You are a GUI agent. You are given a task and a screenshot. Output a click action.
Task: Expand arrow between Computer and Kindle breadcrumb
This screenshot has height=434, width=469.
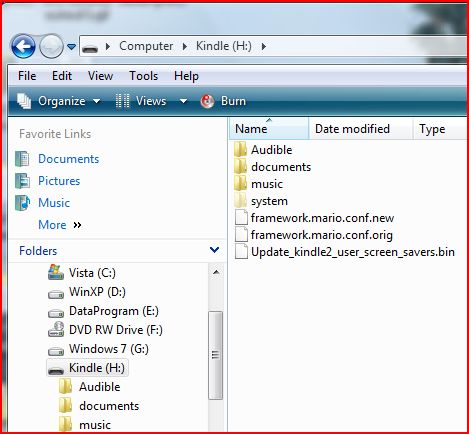pyautogui.click(x=185, y=46)
